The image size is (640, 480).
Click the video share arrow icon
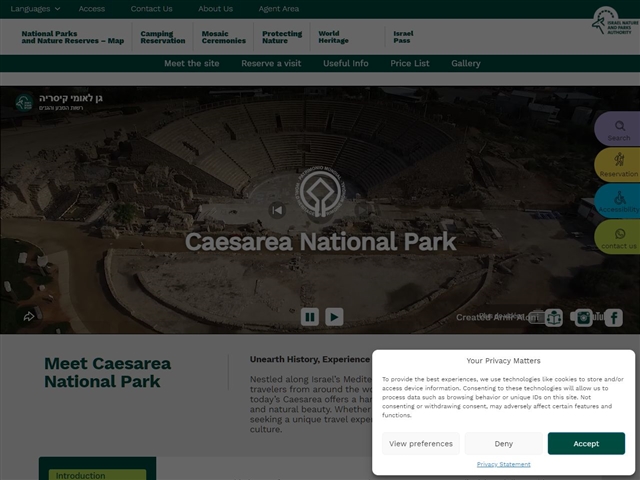pyautogui.click(x=29, y=316)
